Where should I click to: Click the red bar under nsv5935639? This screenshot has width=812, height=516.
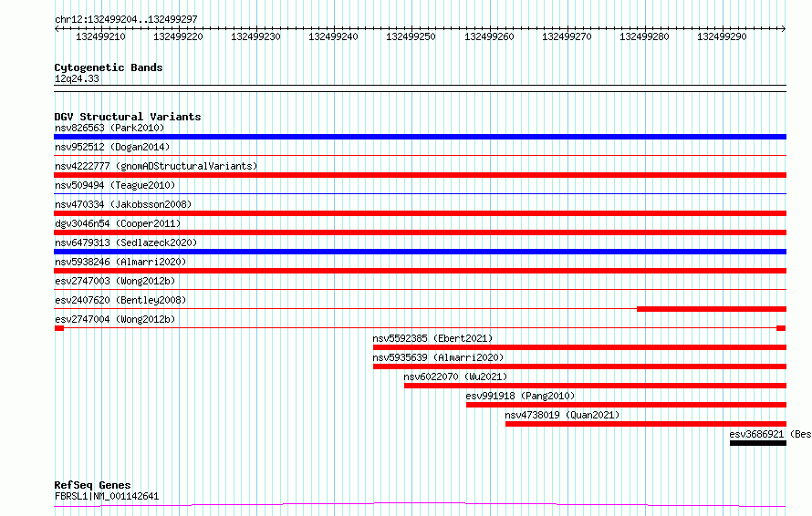579,366
